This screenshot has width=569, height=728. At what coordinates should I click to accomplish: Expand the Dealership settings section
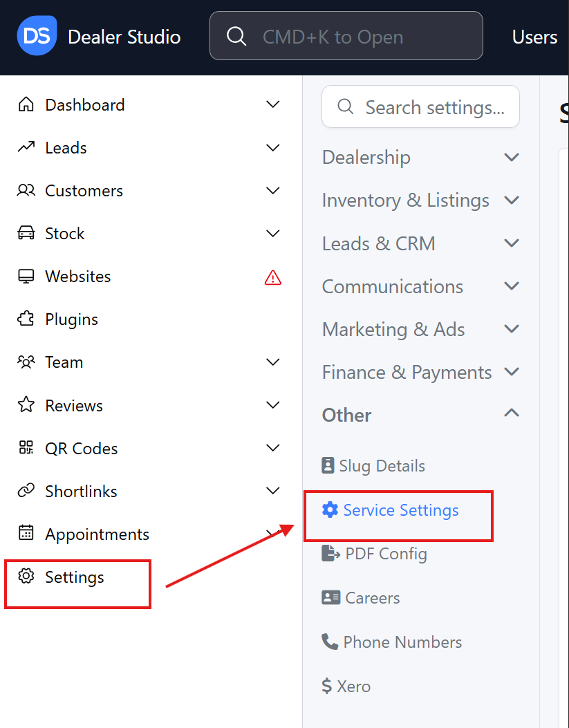512,158
